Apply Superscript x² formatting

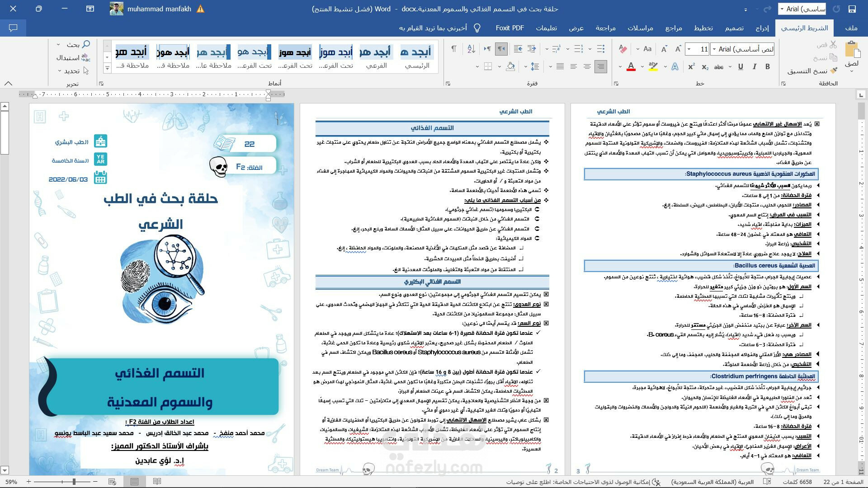691,67
